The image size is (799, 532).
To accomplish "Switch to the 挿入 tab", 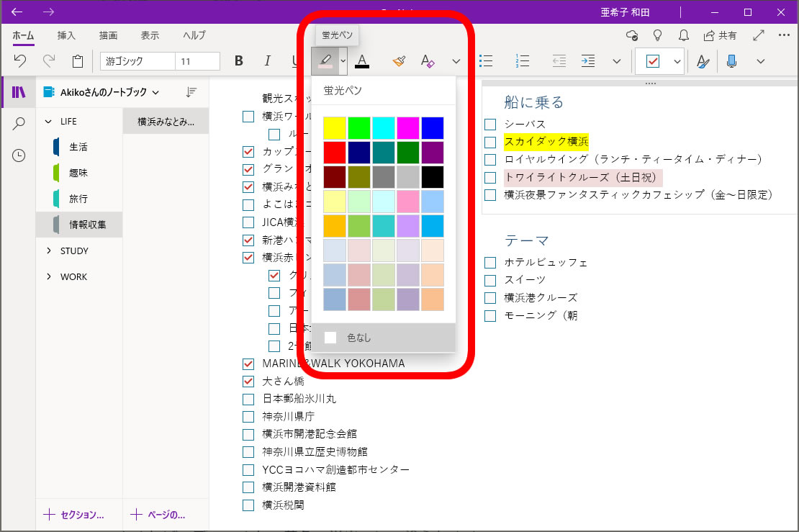I will tap(66, 35).
